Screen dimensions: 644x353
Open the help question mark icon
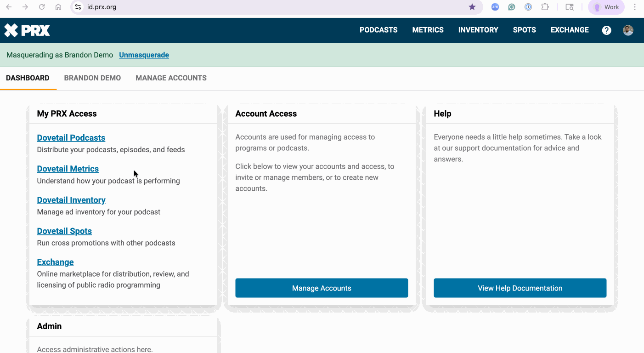pos(606,30)
